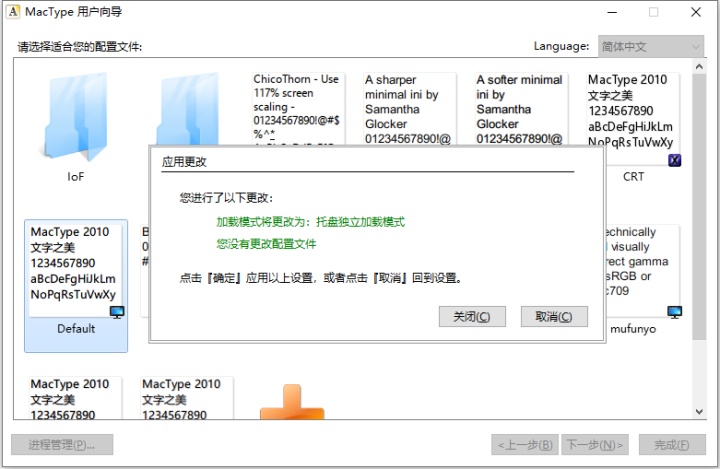Click the purple X badge on CRT
The width and height of the screenshot is (720, 469).
pos(674,160)
